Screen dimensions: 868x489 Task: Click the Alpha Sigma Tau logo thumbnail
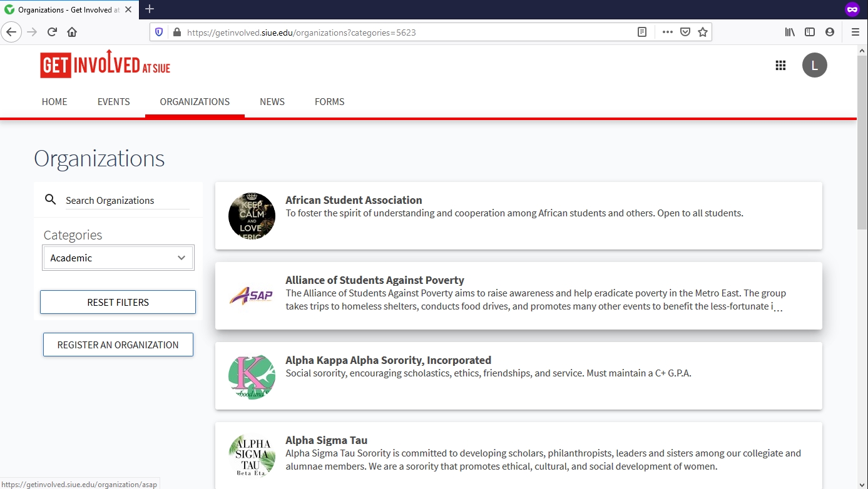tap(252, 456)
